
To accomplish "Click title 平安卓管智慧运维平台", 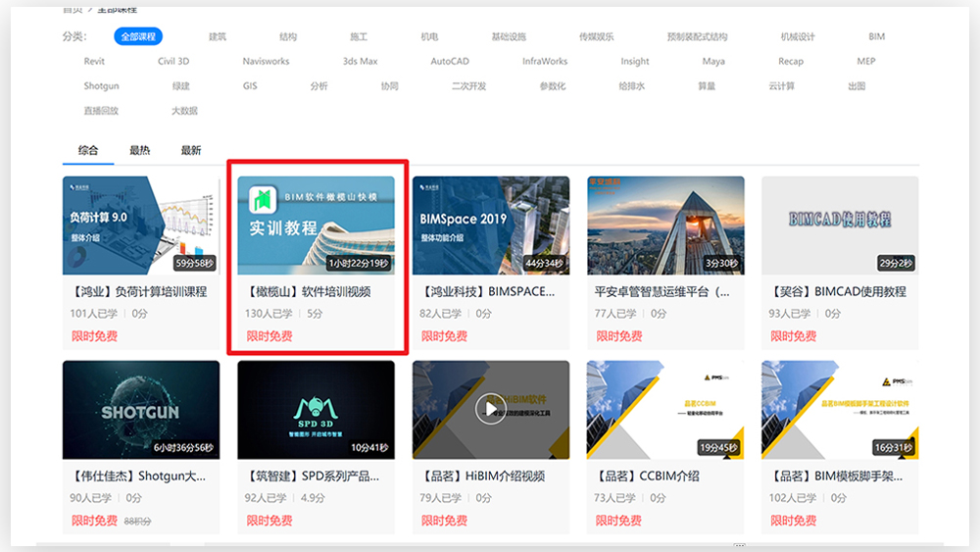I will [661, 292].
